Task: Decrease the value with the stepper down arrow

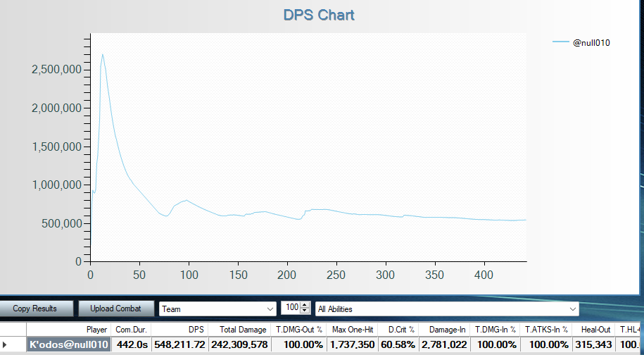Action: [x=304, y=311]
